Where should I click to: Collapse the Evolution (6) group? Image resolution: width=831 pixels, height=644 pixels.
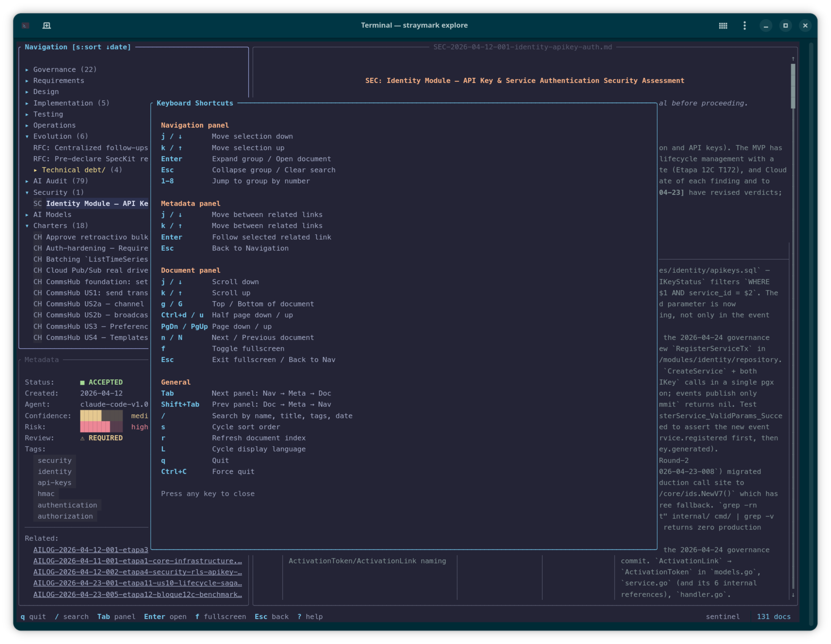point(56,136)
